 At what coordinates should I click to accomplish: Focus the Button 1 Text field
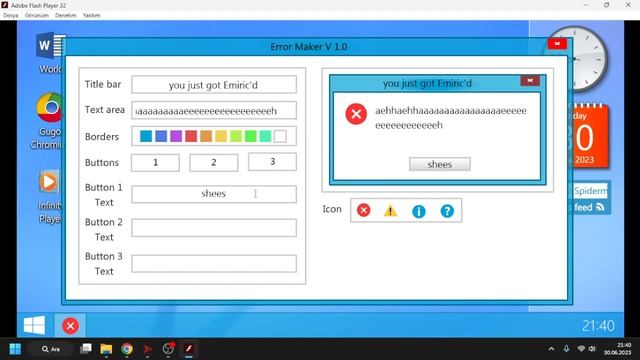(x=214, y=194)
